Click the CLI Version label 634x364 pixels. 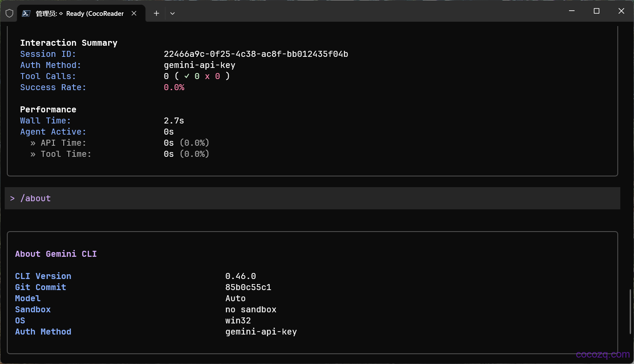tap(43, 276)
